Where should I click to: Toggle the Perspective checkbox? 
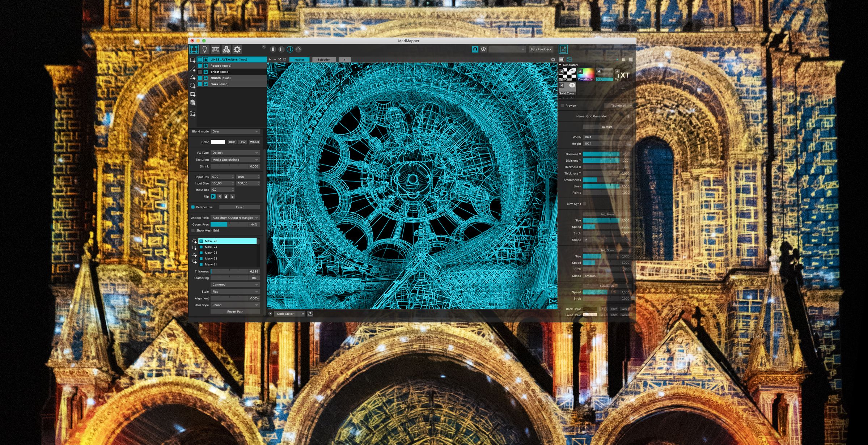pos(193,207)
